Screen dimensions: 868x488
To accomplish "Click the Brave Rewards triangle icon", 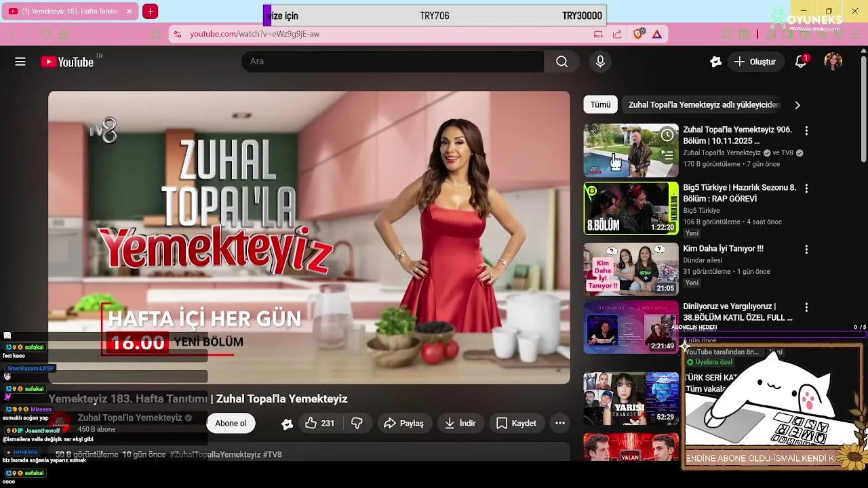I will point(657,34).
